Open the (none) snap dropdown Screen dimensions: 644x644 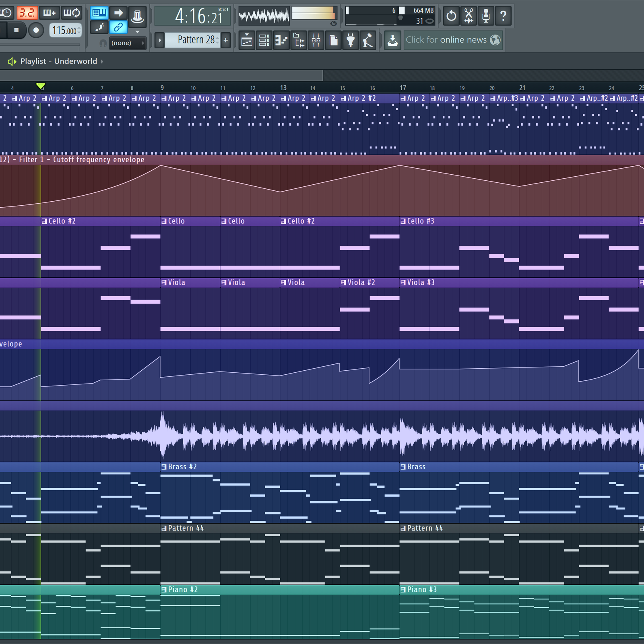pyautogui.click(x=128, y=43)
